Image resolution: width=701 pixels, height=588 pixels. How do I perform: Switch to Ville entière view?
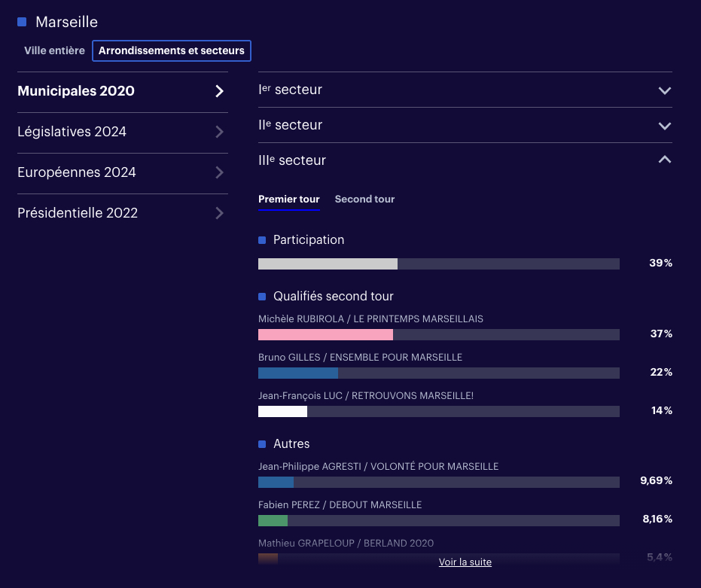tap(54, 50)
